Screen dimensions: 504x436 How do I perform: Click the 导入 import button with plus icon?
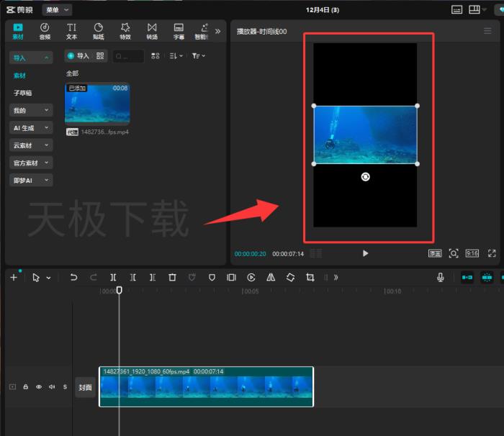(78, 55)
